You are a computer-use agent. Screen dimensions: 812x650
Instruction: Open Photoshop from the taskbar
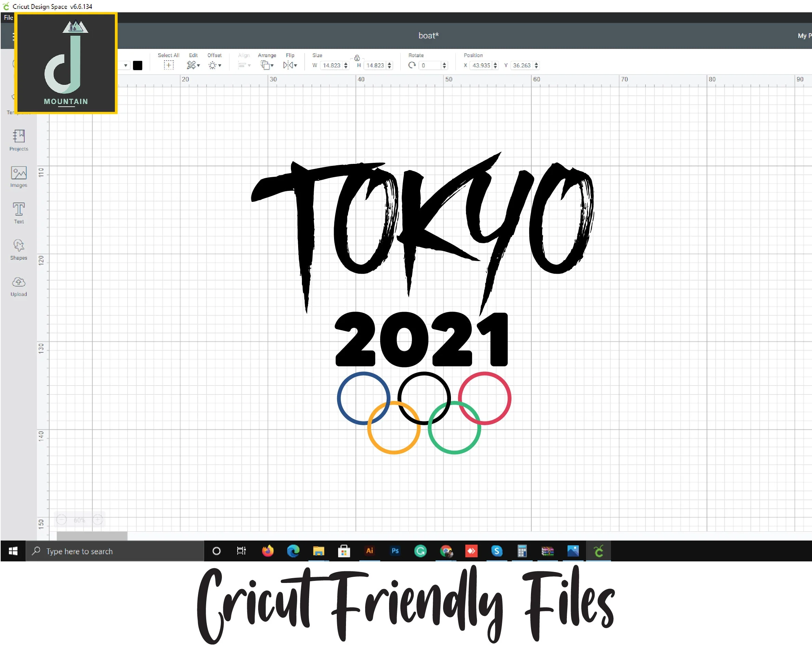[395, 551]
